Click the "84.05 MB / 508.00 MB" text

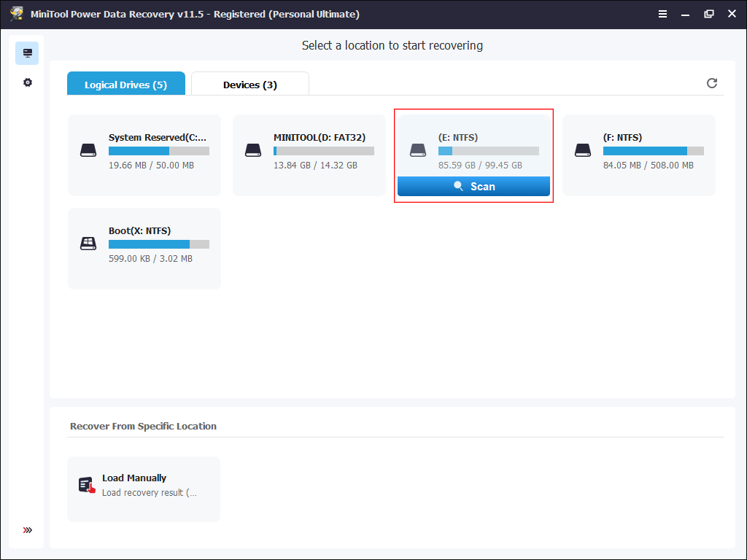pos(649,166)
